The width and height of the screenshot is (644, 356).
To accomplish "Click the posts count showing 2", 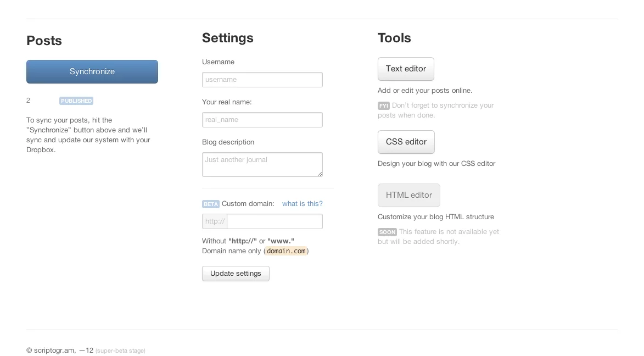I will [27, 101].
